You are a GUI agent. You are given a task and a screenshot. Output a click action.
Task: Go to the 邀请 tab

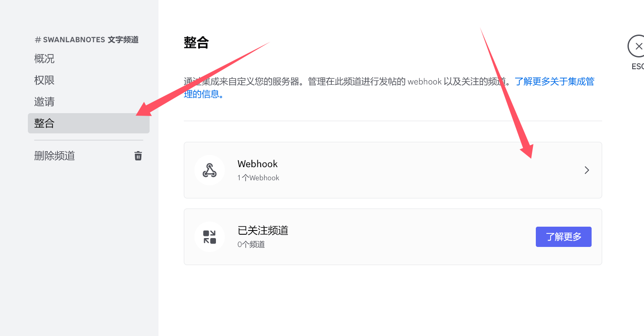point(44,102)
